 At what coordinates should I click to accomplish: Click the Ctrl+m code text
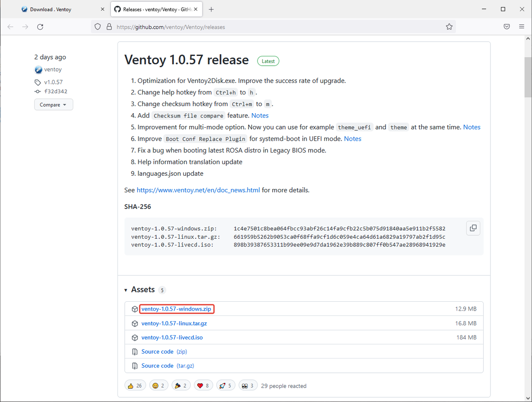242,104
